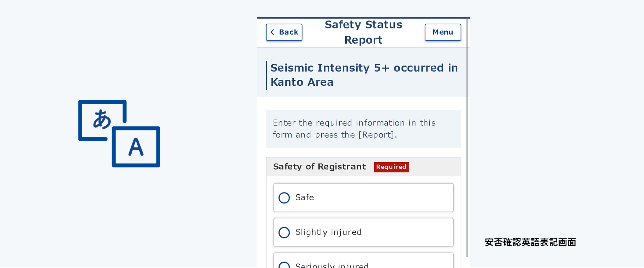The width and height of the screenshot is (644, 268).
Task: Click the red Required badge
Action: pos(391,167)
